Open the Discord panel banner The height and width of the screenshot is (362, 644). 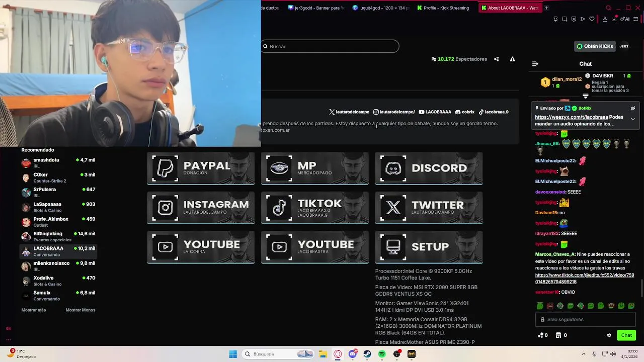click(429, 168)
